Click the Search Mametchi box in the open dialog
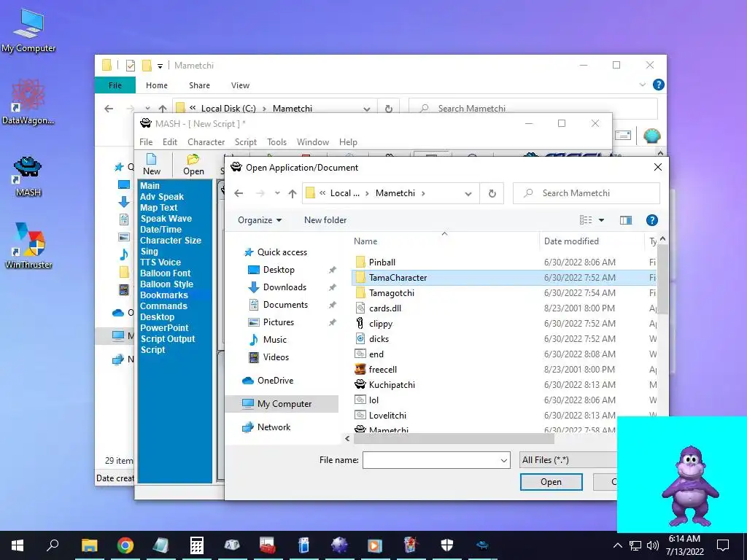This screenshot has height=560, width=747. click(587, 193)
